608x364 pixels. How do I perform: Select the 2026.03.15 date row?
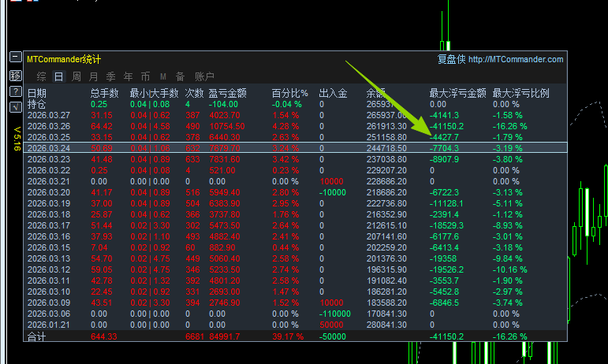(295, 247)
